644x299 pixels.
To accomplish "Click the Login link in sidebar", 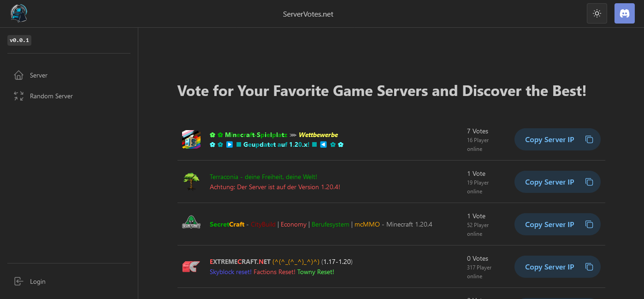I will tap(38, 281).
